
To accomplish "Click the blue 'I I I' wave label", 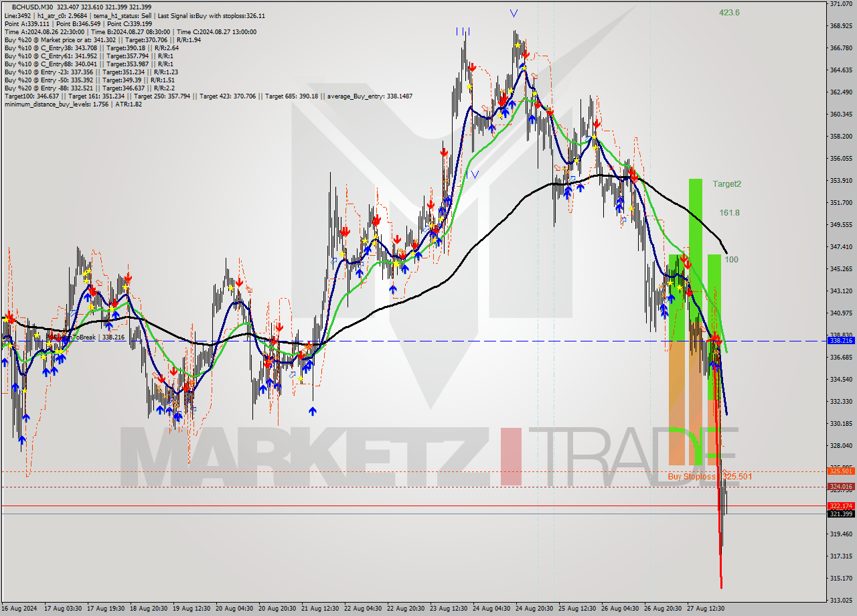I will click(x=463, y=31).
